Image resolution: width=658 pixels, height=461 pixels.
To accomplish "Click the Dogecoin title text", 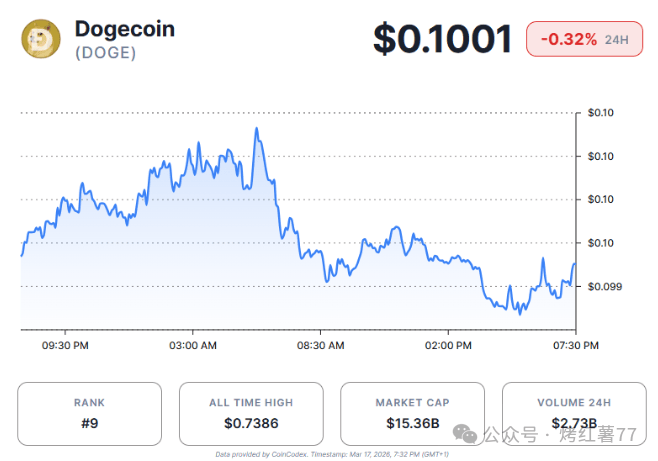I will pos(125,29).
